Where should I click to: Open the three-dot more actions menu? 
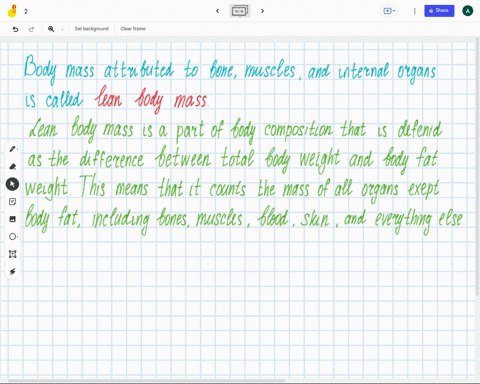(x=414, y=11)
